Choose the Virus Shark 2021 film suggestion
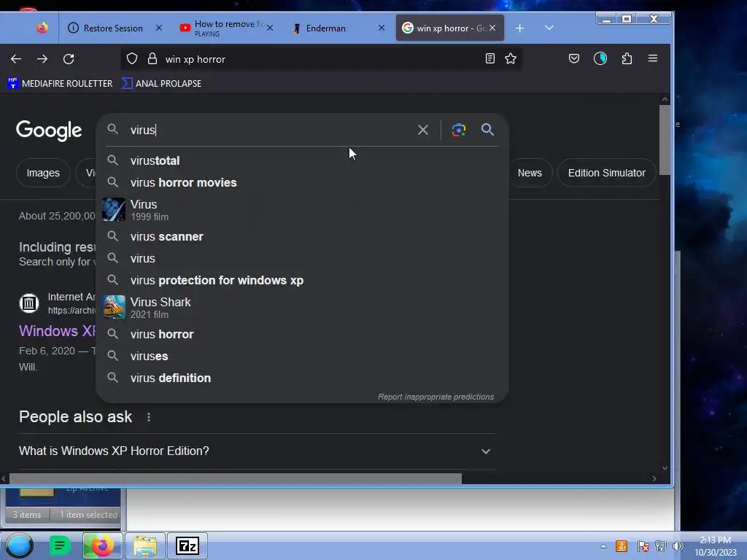The width and height of the screenshot is (747, 560). pyautogui.click(x=302, y=307)
